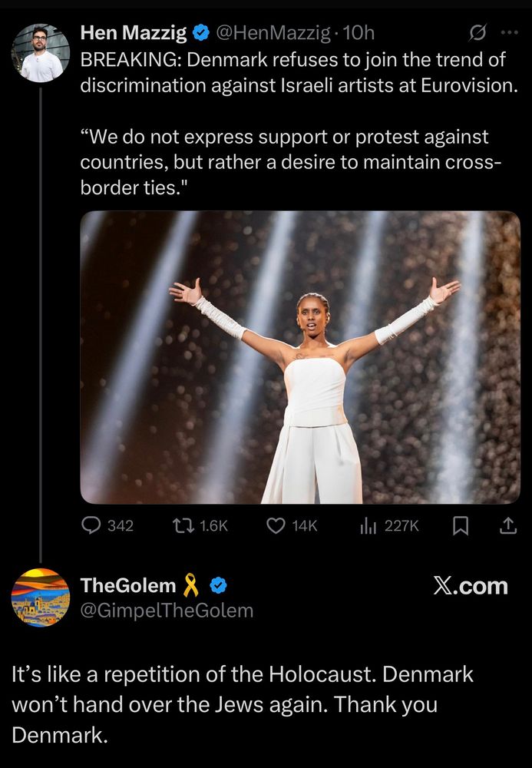Image resolution: width=532 pixels, height=768 pixels.
Task: Click the Hen Mazzig display name
Action: pos(134,33)
